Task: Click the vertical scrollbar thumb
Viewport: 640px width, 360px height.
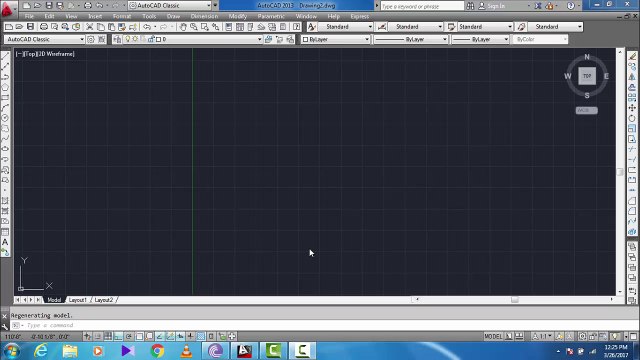Action: 620,172
